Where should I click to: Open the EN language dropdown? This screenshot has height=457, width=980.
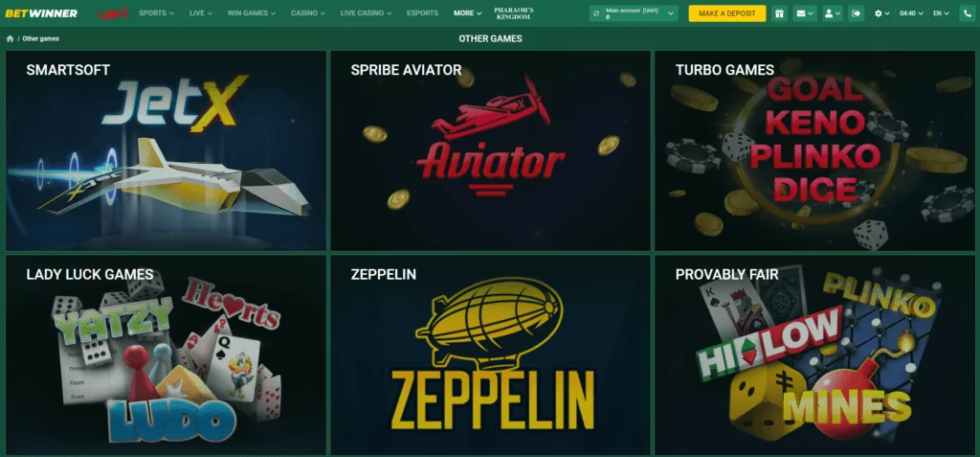(x=941, y=13)
